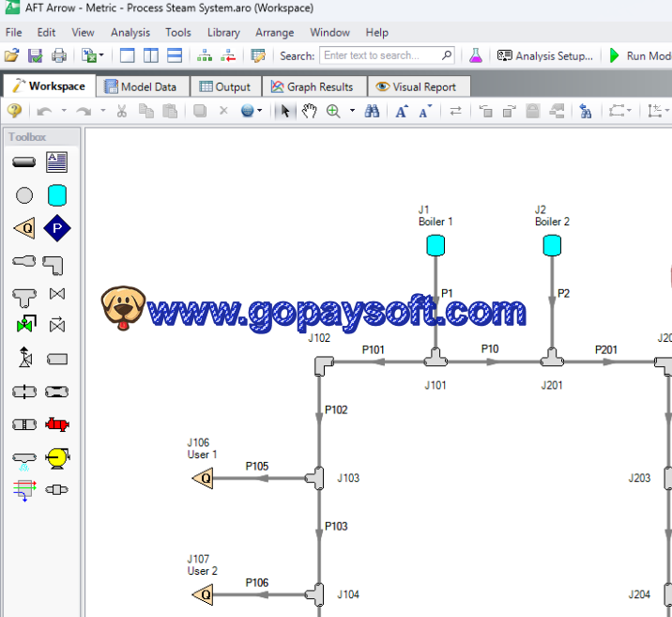Select the Annotation tool in Toolbox
The image size is (672, 617).
(x=57, y=162)
